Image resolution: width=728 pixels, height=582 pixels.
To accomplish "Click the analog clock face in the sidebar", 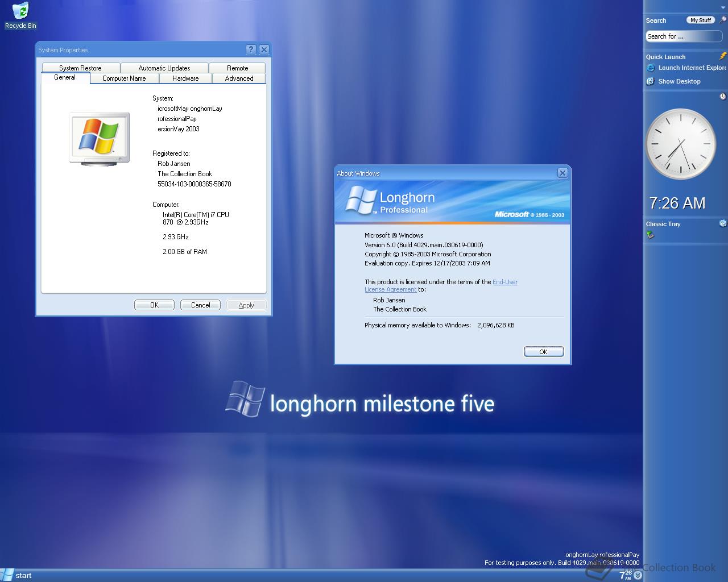I will pos(681,144).
